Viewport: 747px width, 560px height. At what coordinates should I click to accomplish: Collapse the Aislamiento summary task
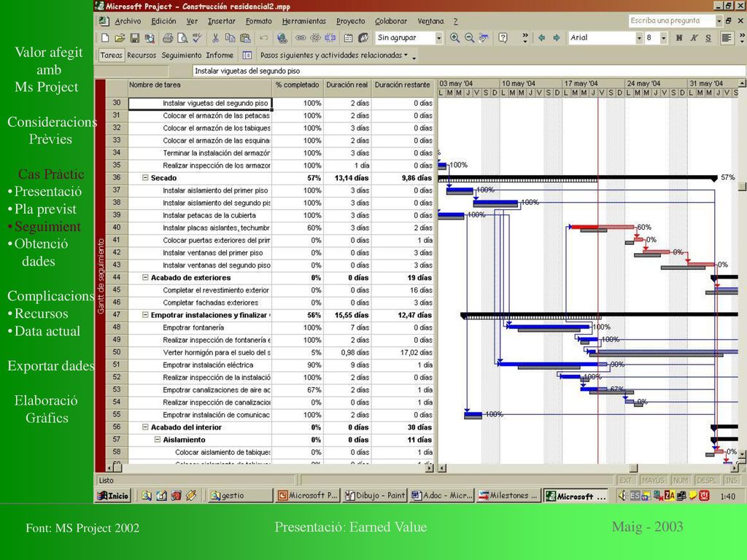[158, 440]
